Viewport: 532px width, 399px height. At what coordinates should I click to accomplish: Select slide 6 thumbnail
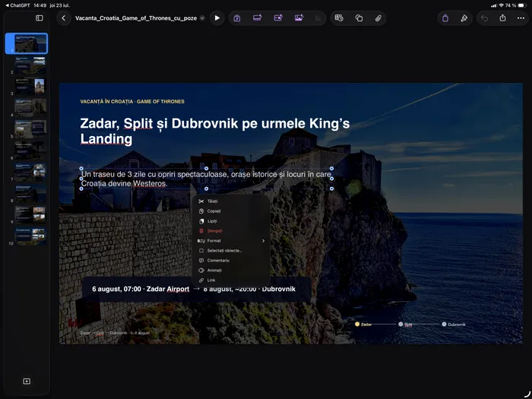click(x=30, y=150)
